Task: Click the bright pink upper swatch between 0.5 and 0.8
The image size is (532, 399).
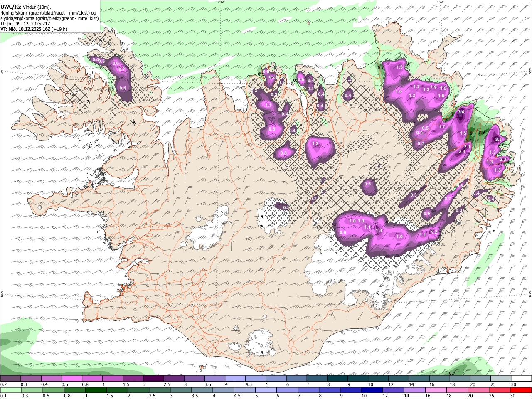Action: (71, 379)
